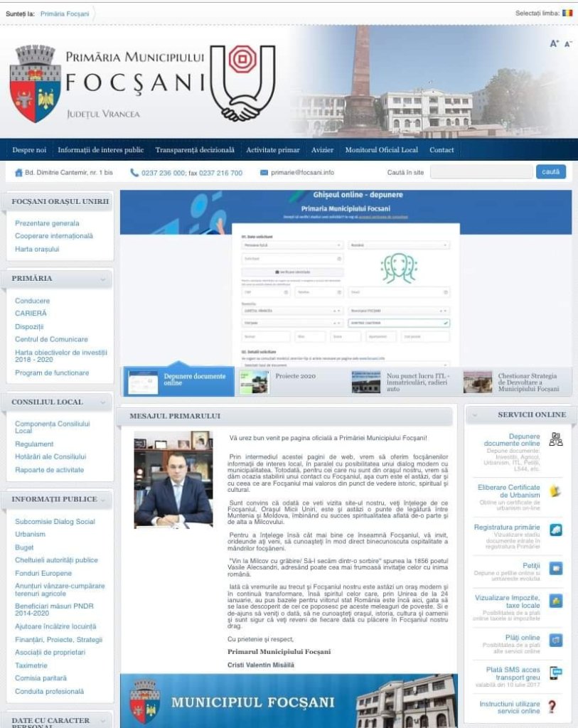Collapse the Consiliul Local sidebar section
The image size is (578, 728).
coord(103,402)
